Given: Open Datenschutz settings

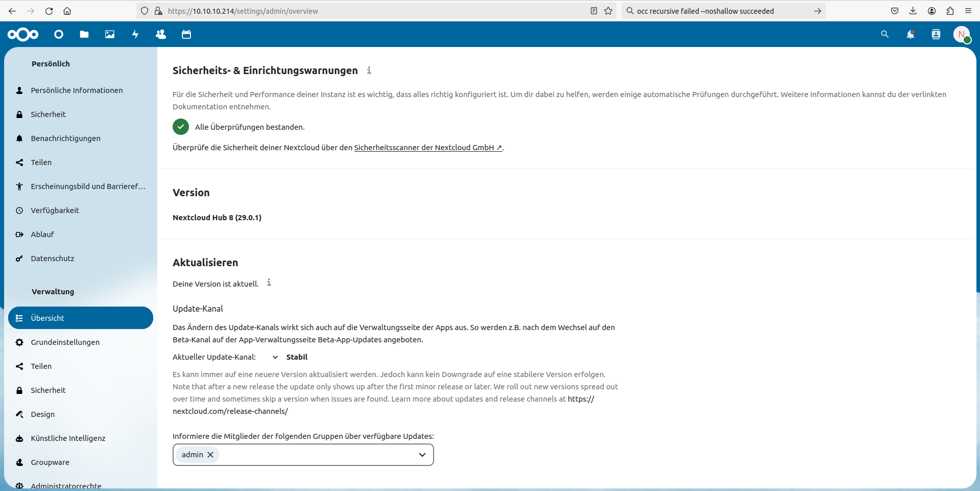Looking at the screenshot, I should pyautogui.click(x=81, y=259).
